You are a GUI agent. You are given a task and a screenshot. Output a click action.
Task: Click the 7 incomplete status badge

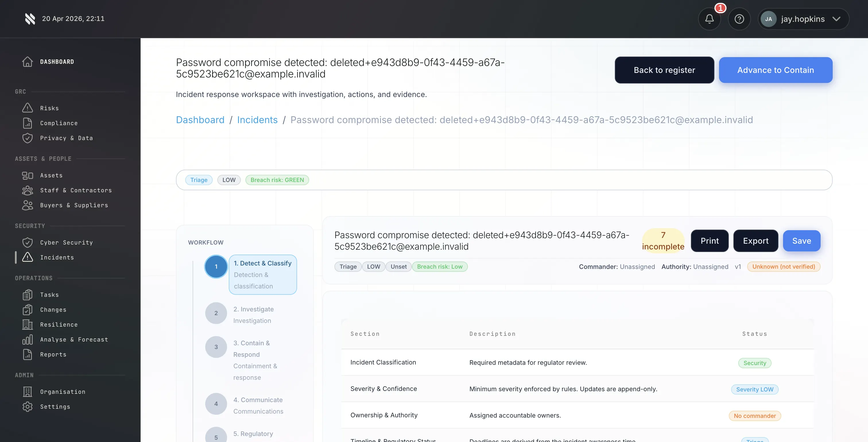(663, 241)
